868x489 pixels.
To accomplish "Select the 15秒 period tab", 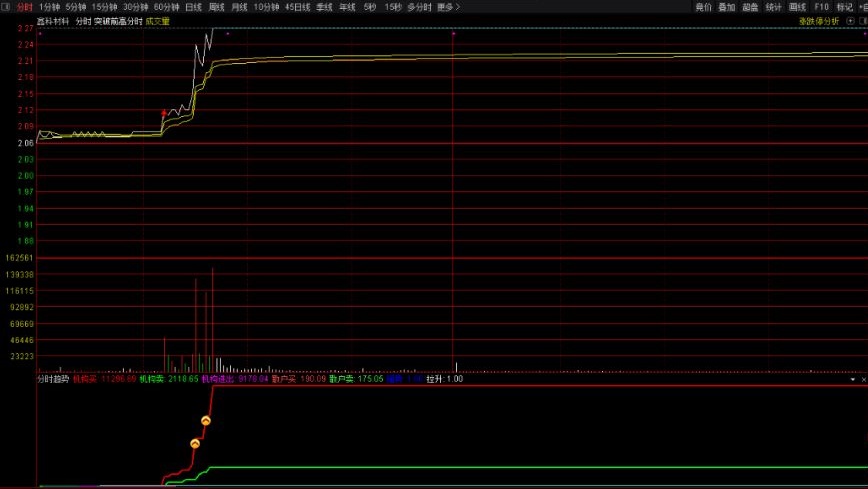I will pos(393,7).
